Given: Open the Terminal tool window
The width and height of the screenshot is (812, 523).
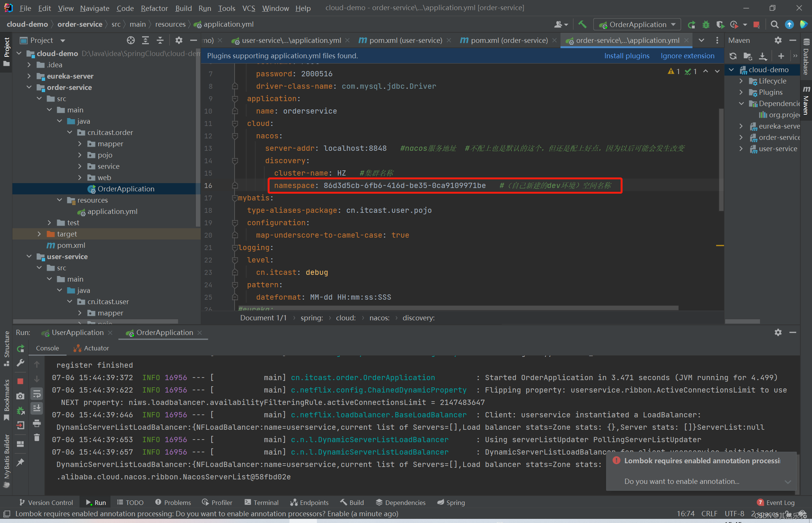Looking at the screenshot, I should pos(262,502).
